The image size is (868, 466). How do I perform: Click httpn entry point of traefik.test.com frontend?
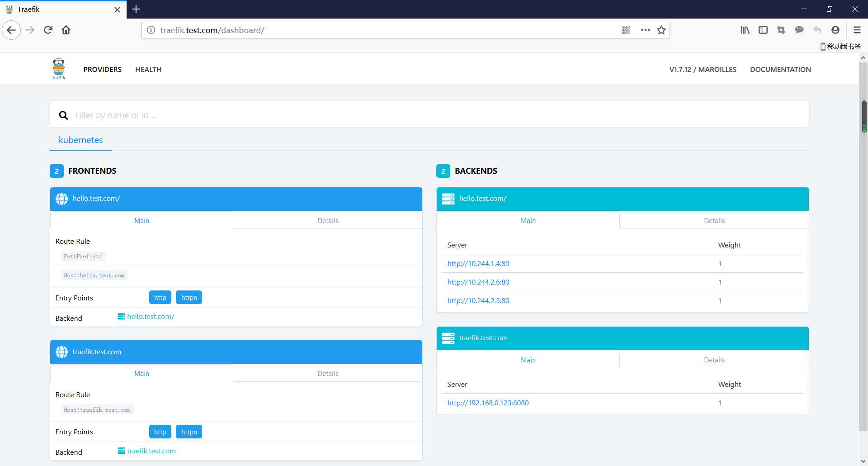189,432
